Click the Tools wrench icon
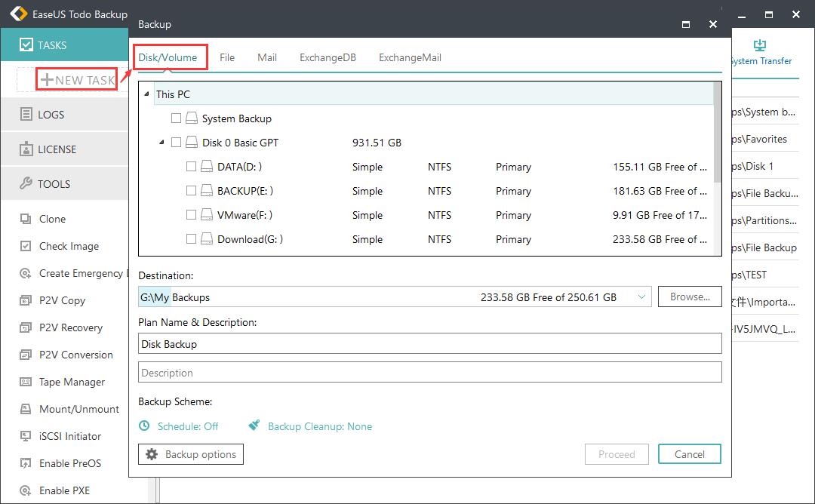This screenshot has width=815, height=504. point(26,183)
